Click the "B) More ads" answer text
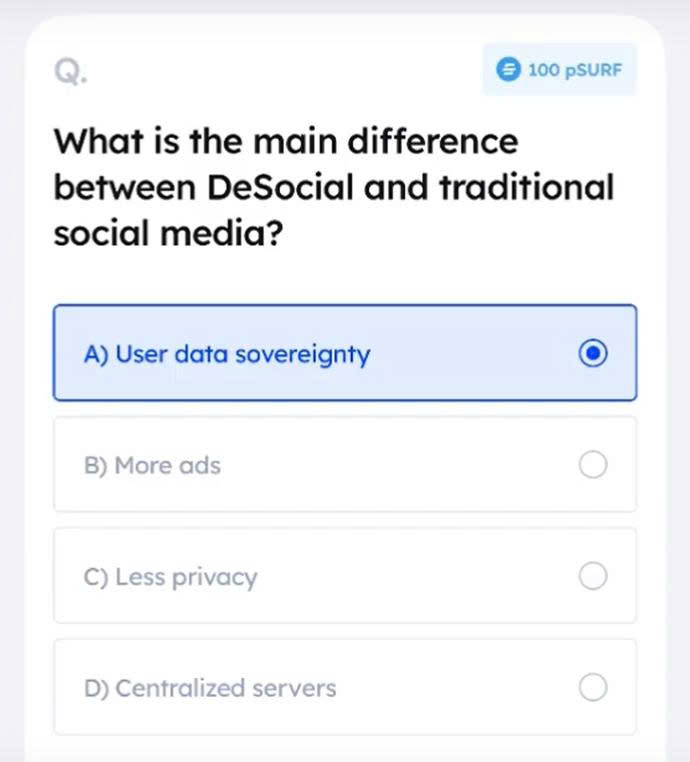The width and height of the screenshot is (690, 762). (x=152, y=465)
